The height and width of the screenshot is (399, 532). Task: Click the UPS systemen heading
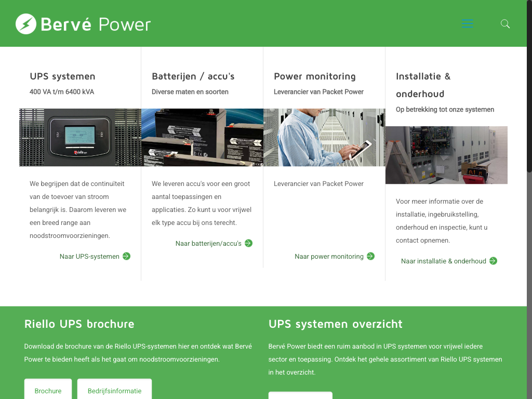(62, 76)
